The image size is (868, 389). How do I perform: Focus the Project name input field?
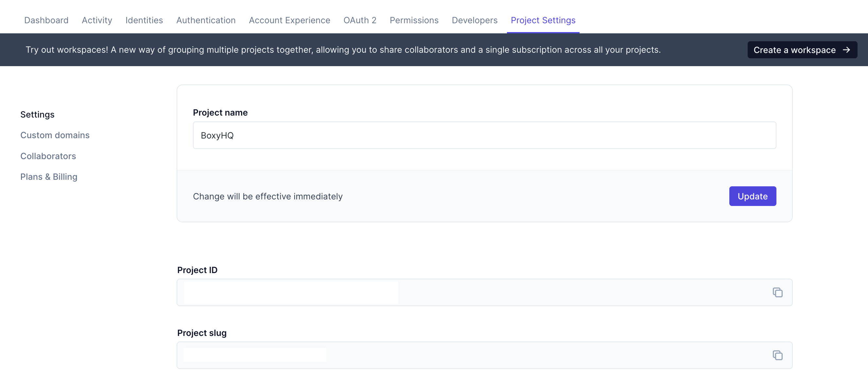click(484, 135)
